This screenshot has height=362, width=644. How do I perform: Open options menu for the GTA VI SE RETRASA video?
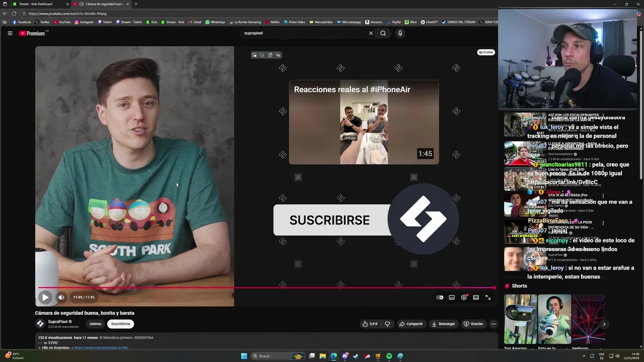pos(603,196)
